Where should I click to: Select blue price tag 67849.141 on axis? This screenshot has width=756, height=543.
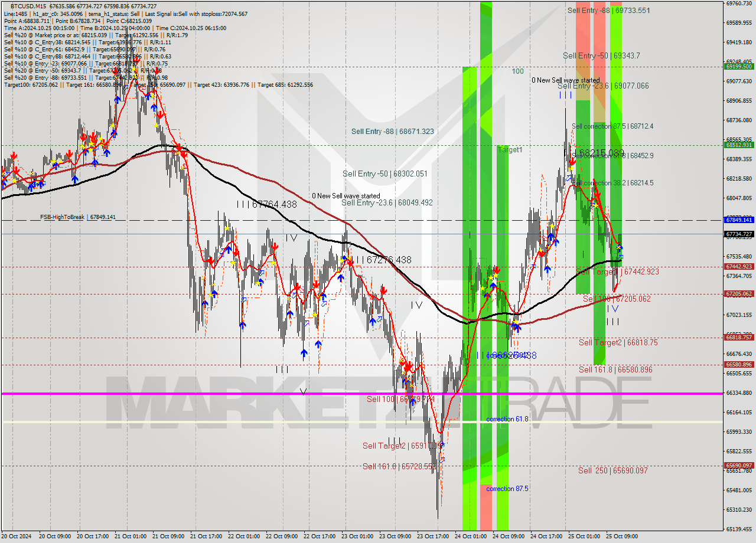coord(738,220)
